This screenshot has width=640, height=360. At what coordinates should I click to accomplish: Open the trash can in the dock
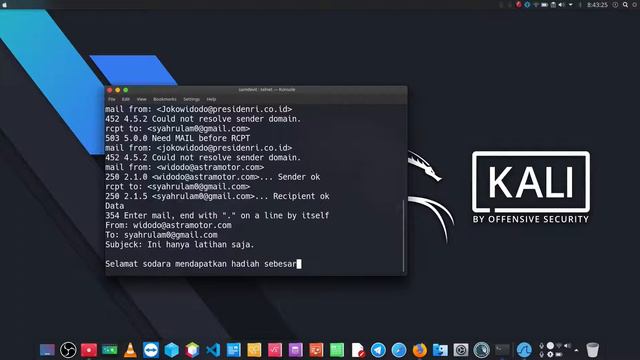592,350
